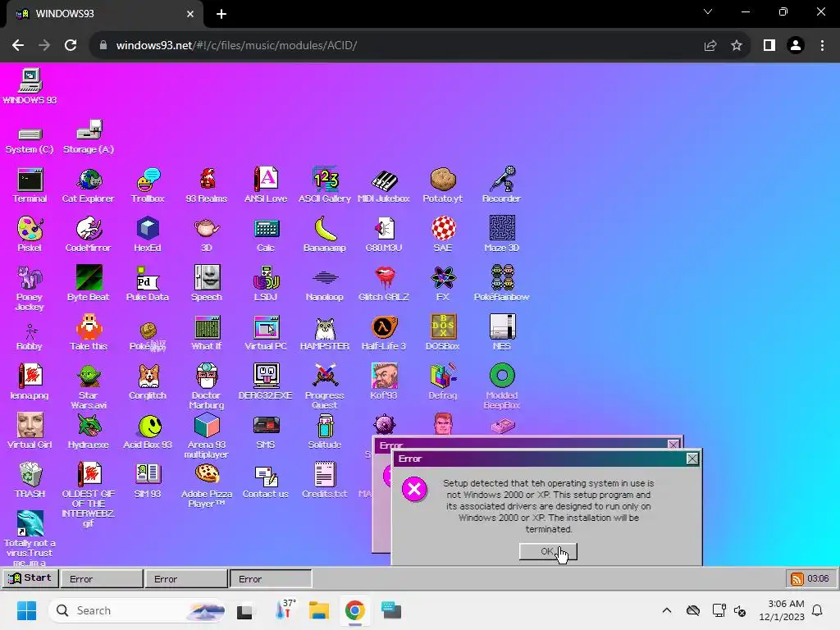Open the 3D teapot icon
The height and width of the screenshot is (630, 840).
pyautogui.click(x=207, y=234)
